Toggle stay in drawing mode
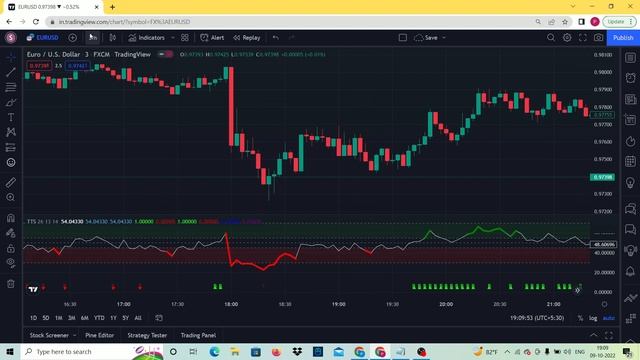The width and height of the screenshot is (640, 360). point(11,233)
